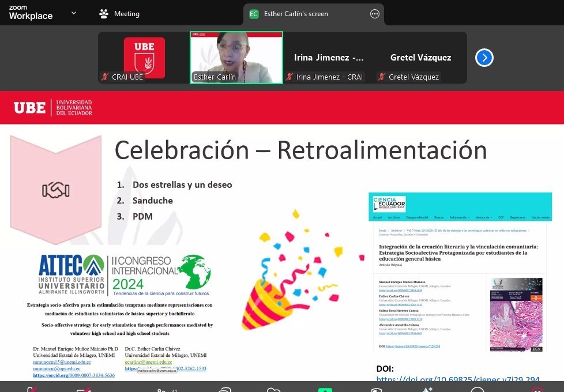Open Archivos in the journal navigation bar
This screenshot has height=392, width=564.
(393, 217)
